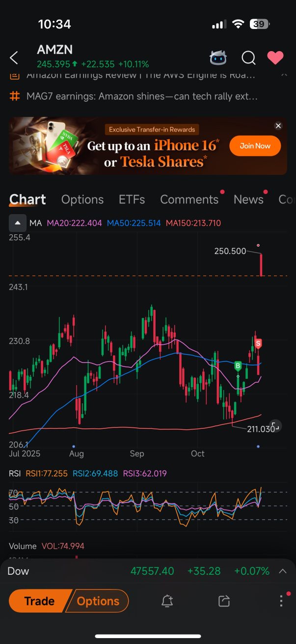The image size is (296, 644).
Task: Dismiss the iPhone 16 promo banner
Action: (278, 126)
